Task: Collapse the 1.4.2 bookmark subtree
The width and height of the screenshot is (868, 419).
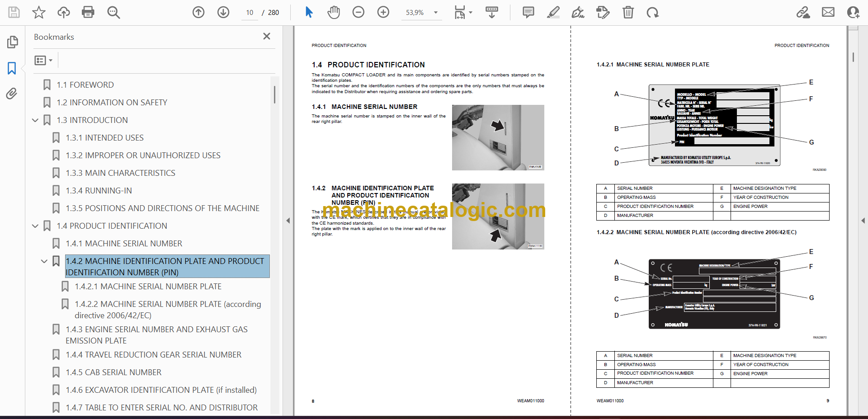Action: point(44,261)
